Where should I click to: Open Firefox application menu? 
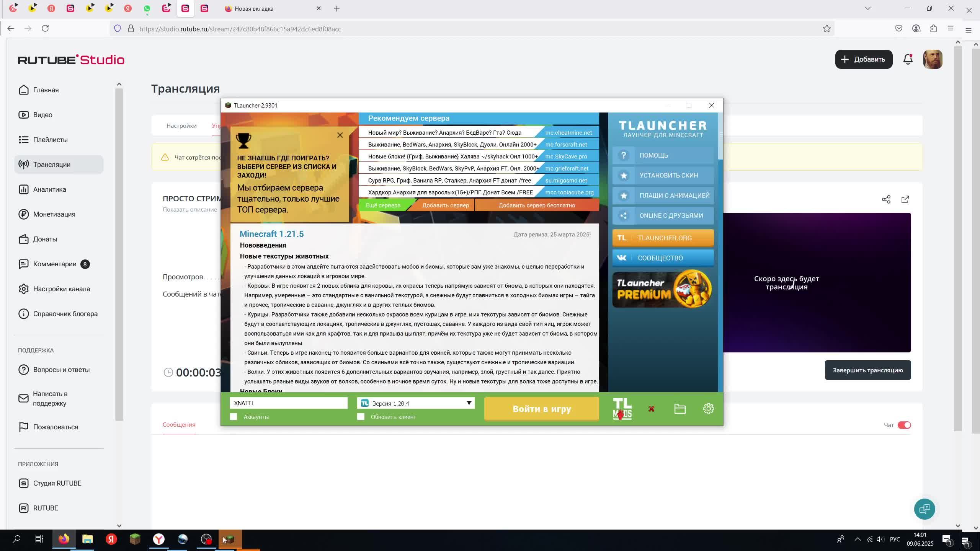pos(950,29)
